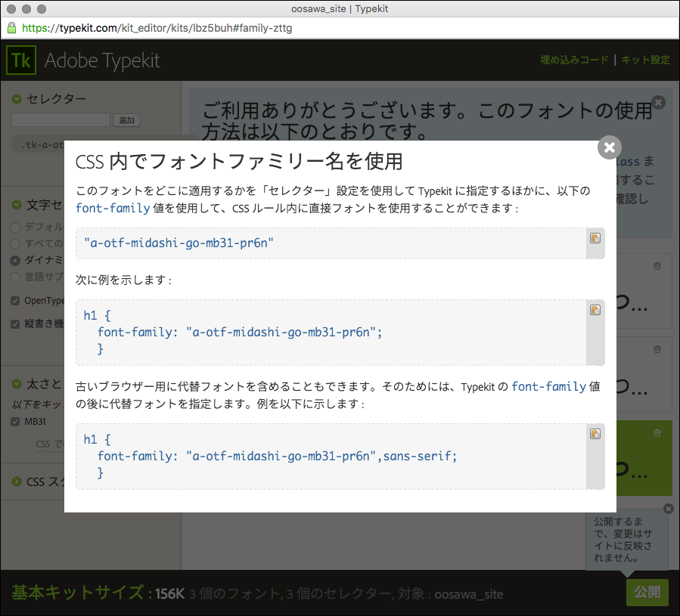
Task: Click the 追加 button for selectors
Action: 126,120
